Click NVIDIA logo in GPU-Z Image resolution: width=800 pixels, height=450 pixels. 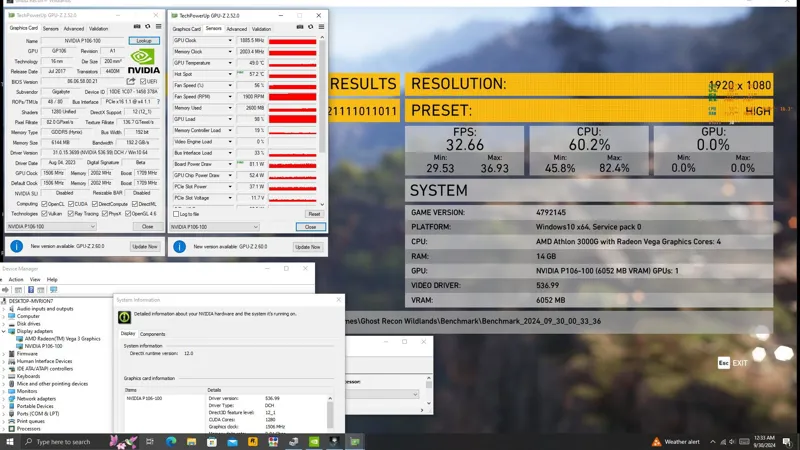143,61
